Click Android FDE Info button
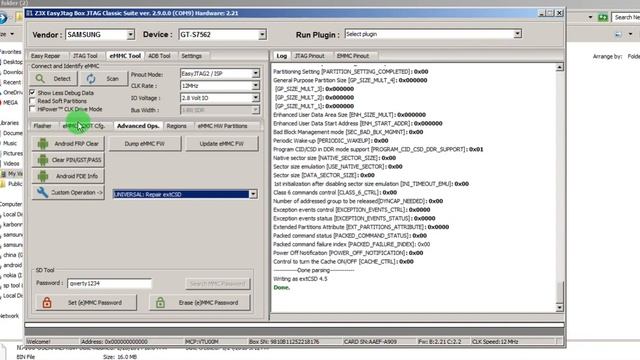Image resolution: width=640 pixels, height=360 pixels. [x=68, y=176]
